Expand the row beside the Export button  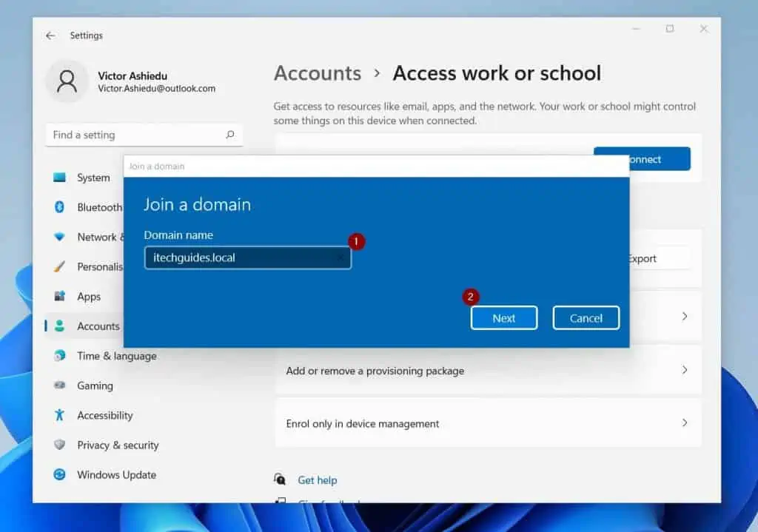683,316
